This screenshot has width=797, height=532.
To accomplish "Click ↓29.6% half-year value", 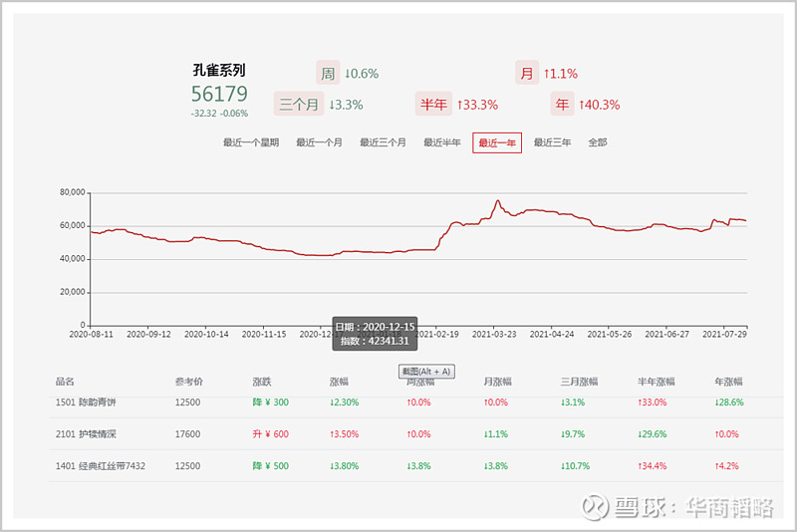I will coord(653,434).
